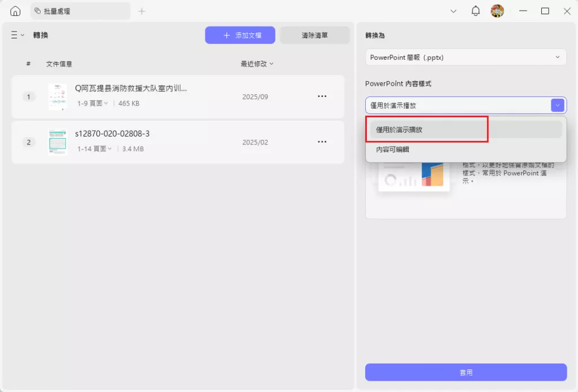The height and width of the screenshot is (392, 578).
Task: Expand the chevron next to the hamburger menu
Action: (x=22, y=34)
